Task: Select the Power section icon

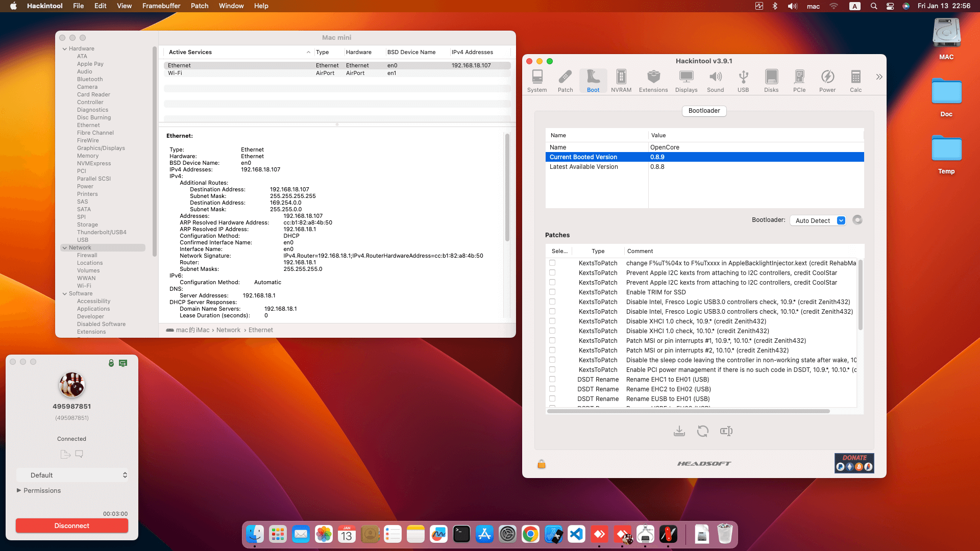Action: tap(827, 80)
